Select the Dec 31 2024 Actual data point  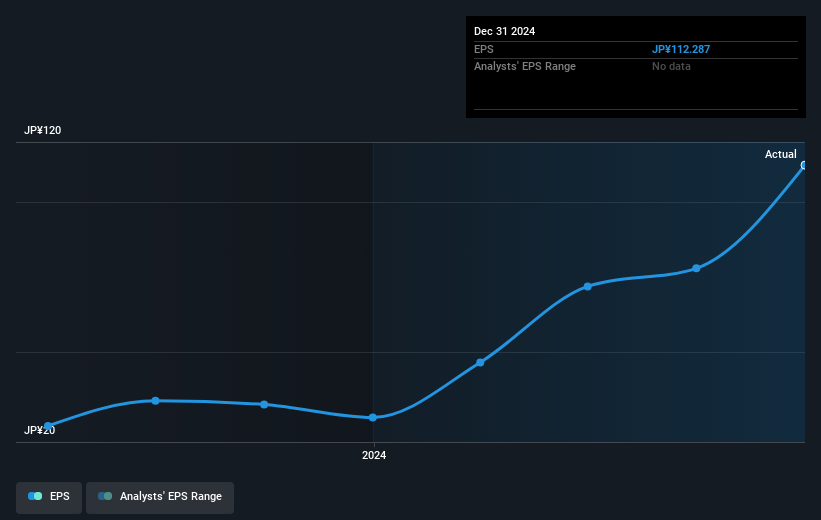coord(804,165)
